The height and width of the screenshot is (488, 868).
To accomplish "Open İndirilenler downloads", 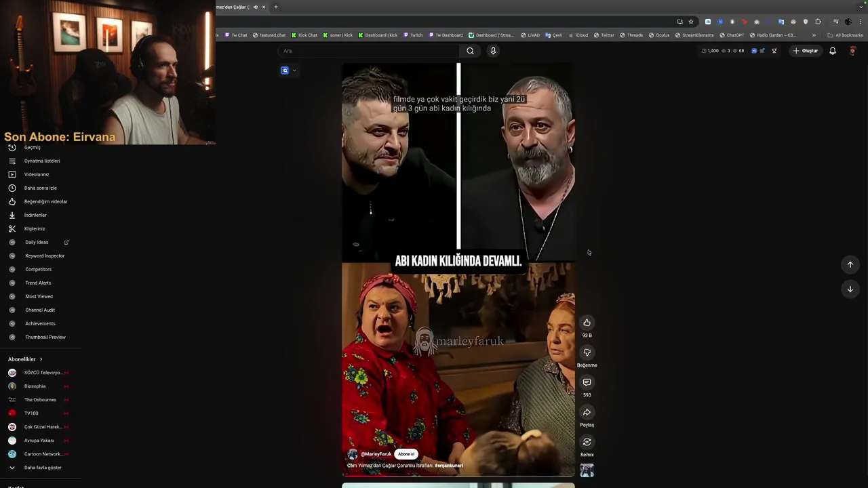I will coord(35,215).
